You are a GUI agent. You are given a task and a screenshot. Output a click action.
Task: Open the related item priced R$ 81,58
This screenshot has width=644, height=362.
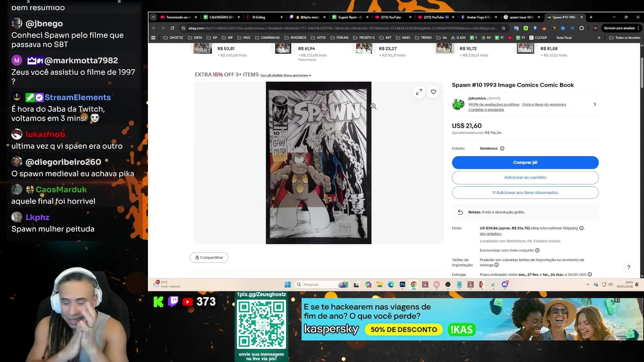tap(549, 49)
